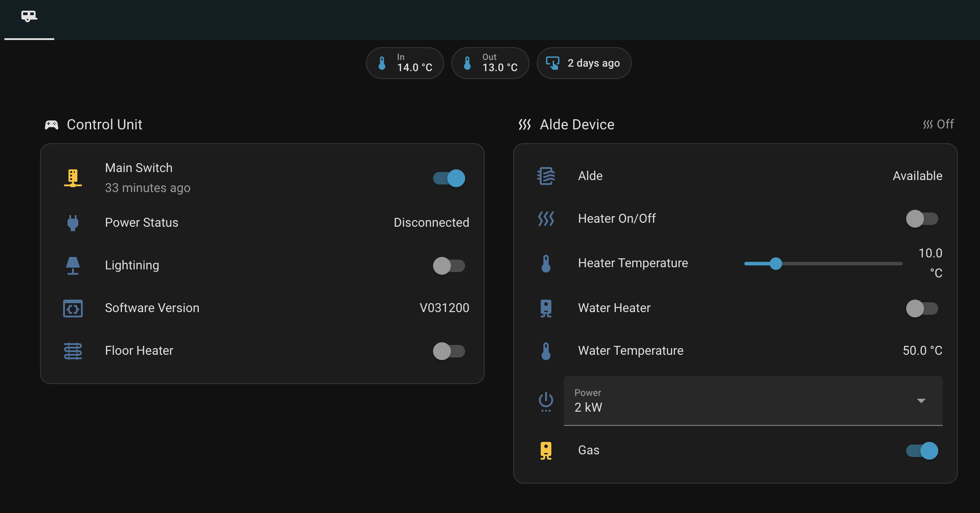Click the Alde radiator icon
The image size is (980, 513).
(x=546, y=176)
